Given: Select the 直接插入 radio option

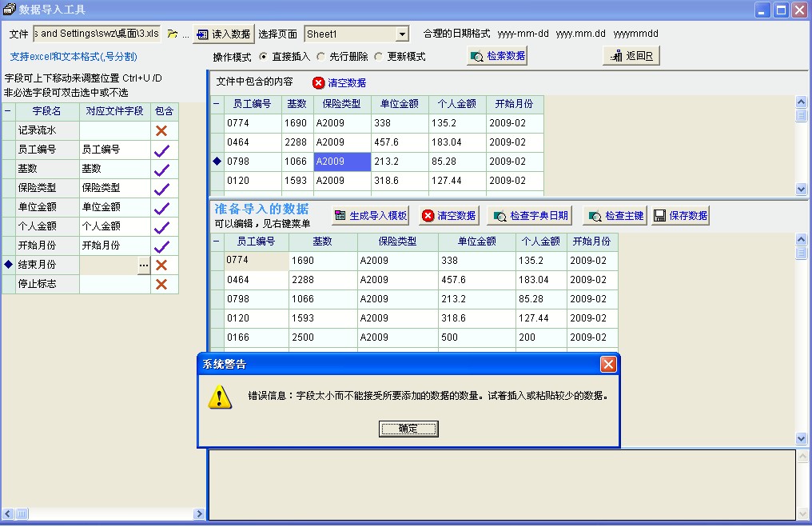Looking at the screenshot, I should (x=264, y=57).
